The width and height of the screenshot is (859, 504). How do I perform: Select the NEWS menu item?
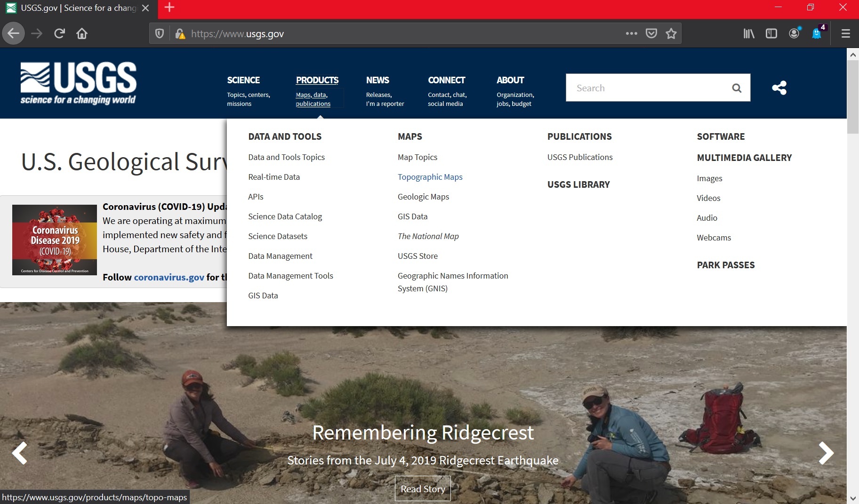tap(377, 80)
